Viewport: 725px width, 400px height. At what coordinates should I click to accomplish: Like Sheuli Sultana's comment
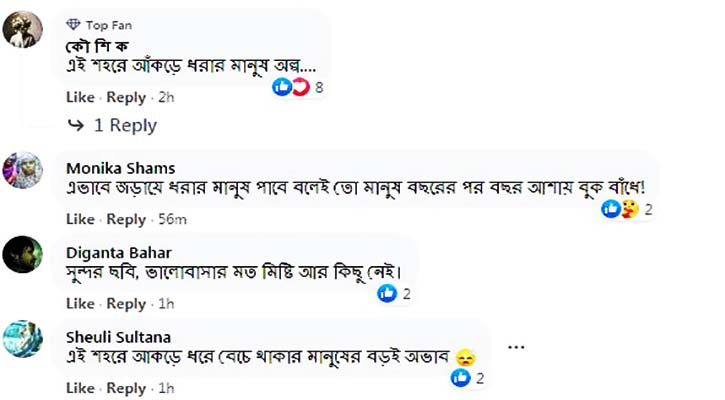coord(80,388)
